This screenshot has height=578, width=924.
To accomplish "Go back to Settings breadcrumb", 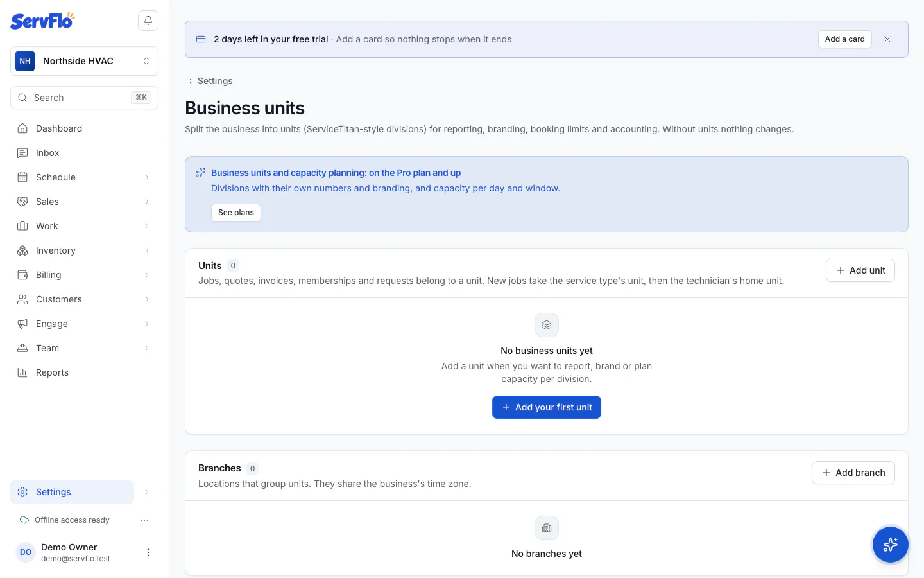I will (209, 81).
